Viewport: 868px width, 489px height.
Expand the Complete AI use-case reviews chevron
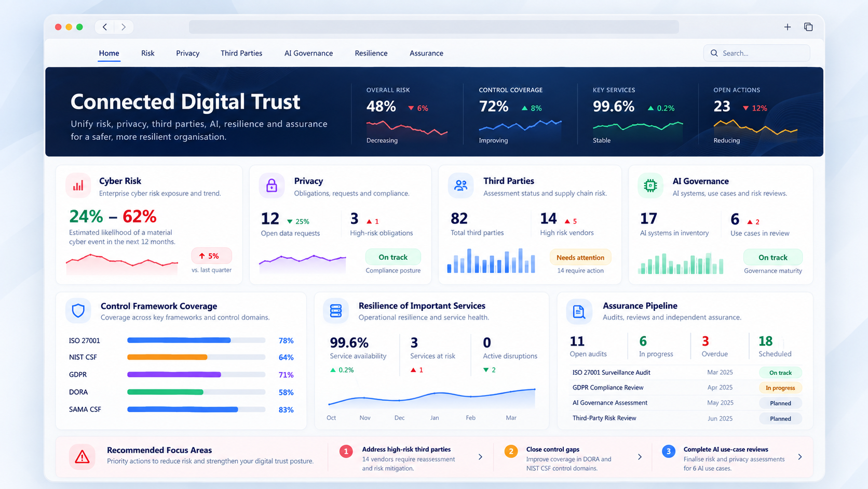tap(800, 457)
